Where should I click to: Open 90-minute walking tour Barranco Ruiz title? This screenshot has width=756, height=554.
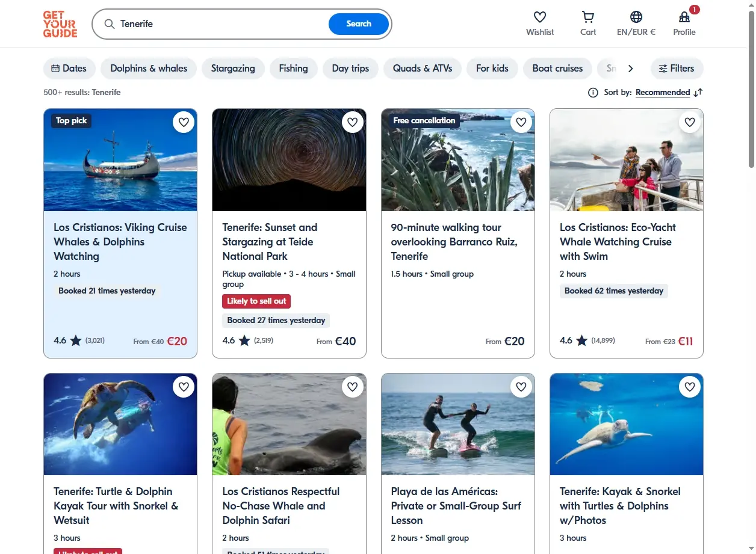pyautogui.click(x=454, y=242)
